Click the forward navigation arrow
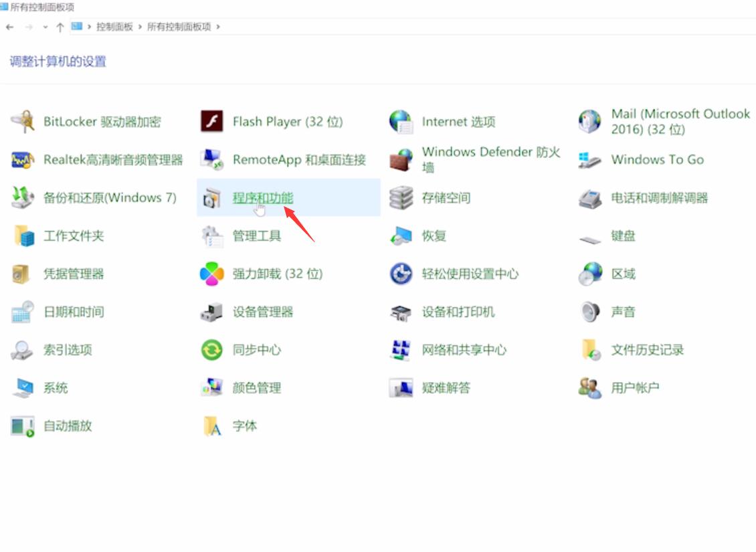 pyautogui.click(x=29, y=27)
